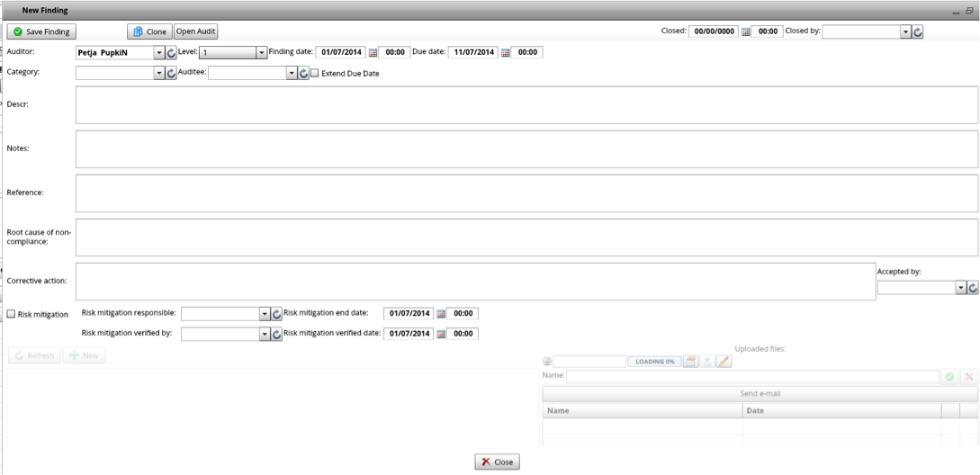
Task: Expand Risk mitigation responsible dropdown
Action: 265,314
